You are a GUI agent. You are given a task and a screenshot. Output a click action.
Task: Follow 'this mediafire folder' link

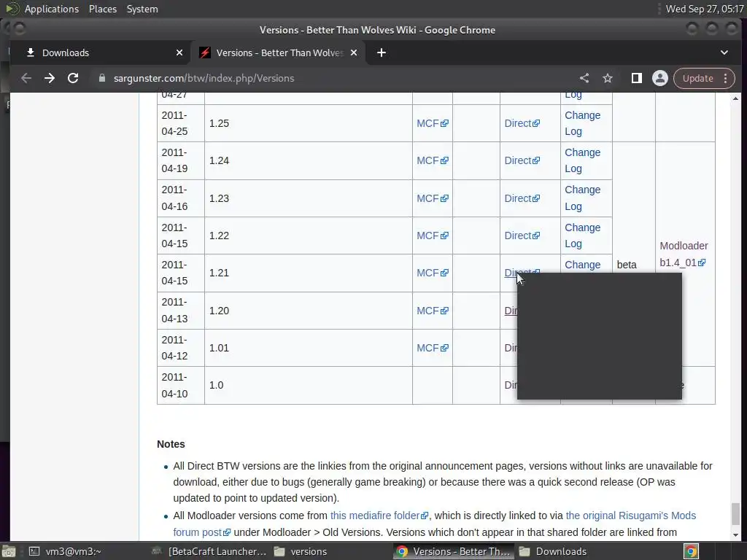tap(379, 516)
